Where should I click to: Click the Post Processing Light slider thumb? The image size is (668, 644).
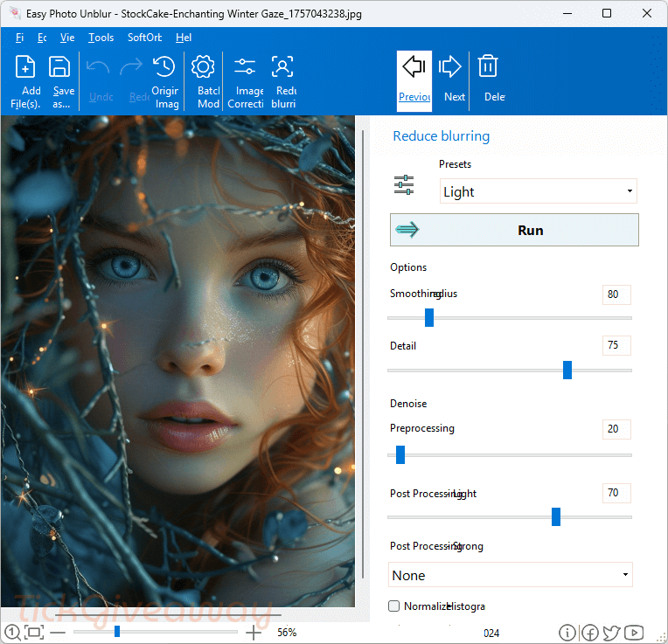[556, 516]
